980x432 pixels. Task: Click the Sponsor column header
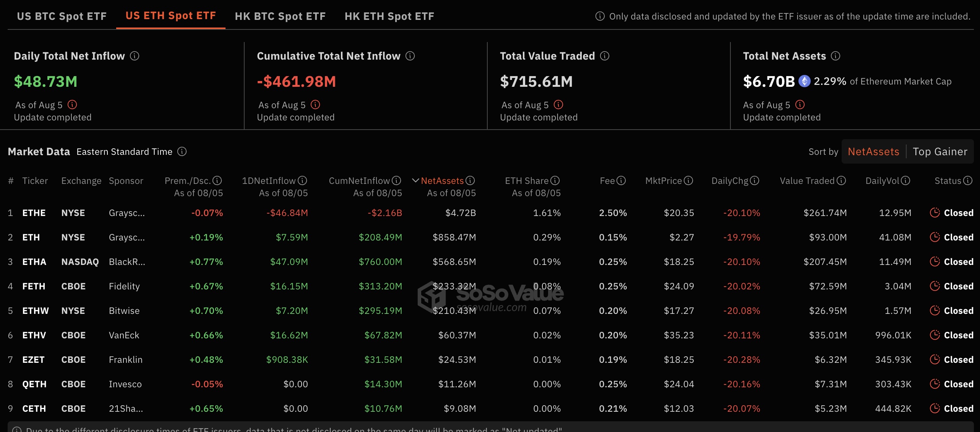pos(126,181)
